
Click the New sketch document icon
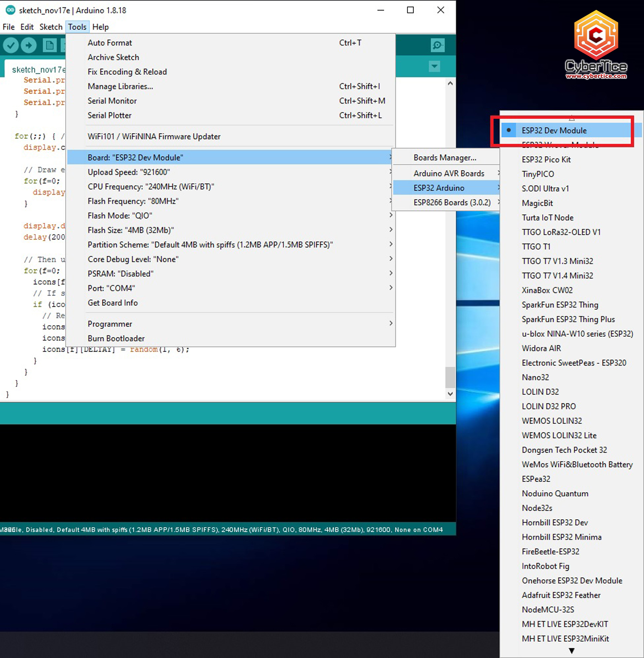[49, 45]
